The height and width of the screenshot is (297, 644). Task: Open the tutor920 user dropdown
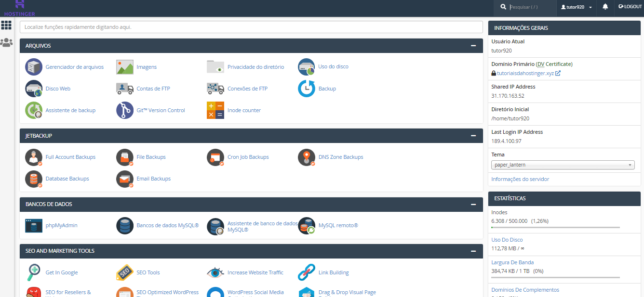coord(577,8)
